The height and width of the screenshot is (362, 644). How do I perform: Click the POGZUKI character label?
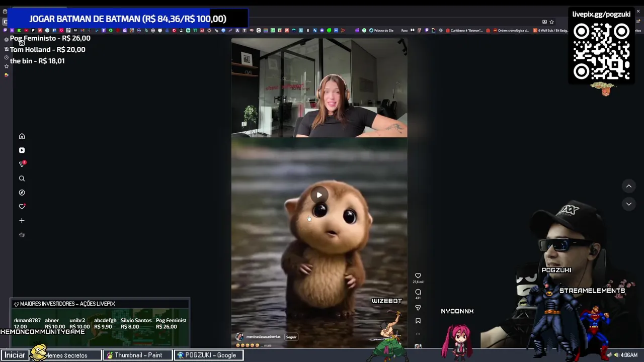click(556, 270)
